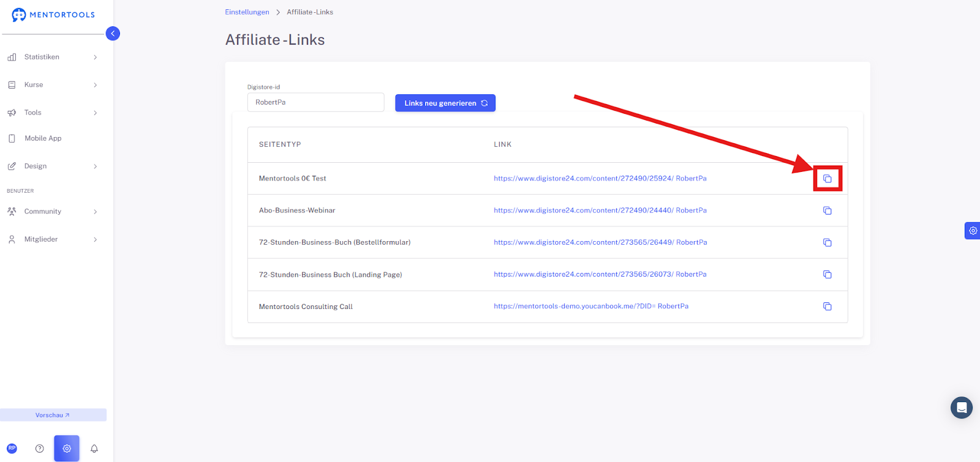Open Design in the sidebar
980x462 pixels.
click(x=36, y=166)
